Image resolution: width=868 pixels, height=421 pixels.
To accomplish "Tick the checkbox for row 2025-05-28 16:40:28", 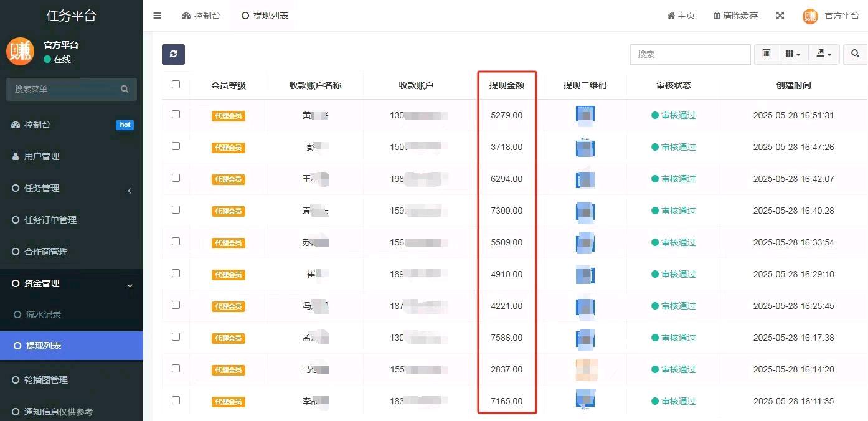I will point(176,209).
